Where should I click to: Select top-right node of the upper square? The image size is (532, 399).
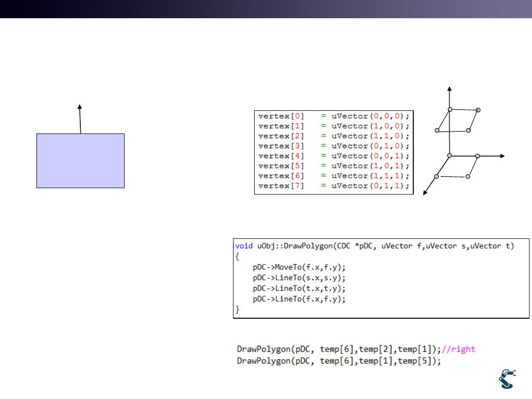click(478, 110)
